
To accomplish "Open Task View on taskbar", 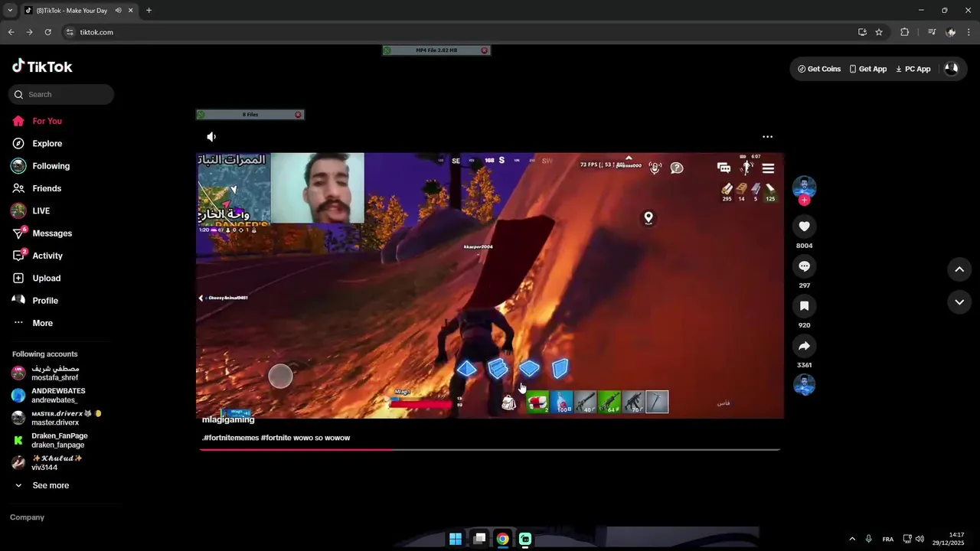I will [x=479, y=539].
